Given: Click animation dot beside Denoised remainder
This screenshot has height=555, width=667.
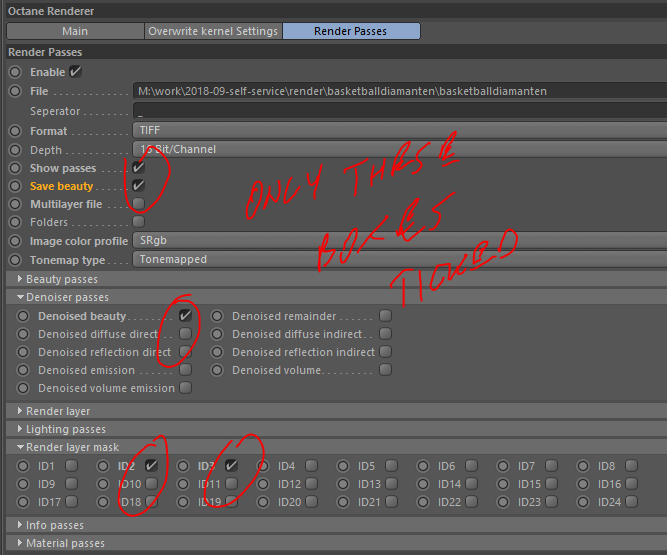Looking at the screenshot, I should point(217,316).
